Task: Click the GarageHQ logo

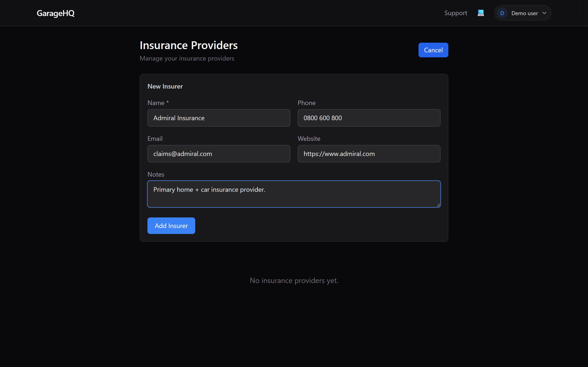Action: (55, 13)
